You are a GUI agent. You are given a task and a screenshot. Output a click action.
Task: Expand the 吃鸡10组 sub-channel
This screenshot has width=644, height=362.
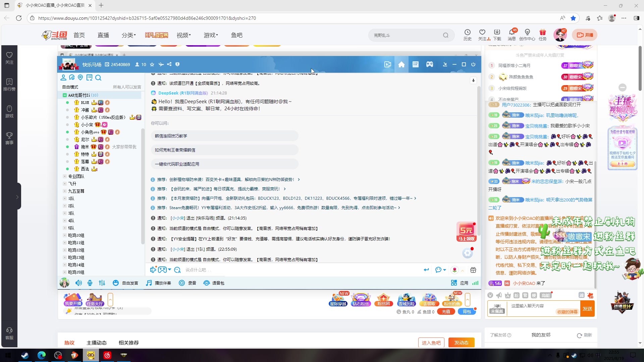click(x=65, y=235)
